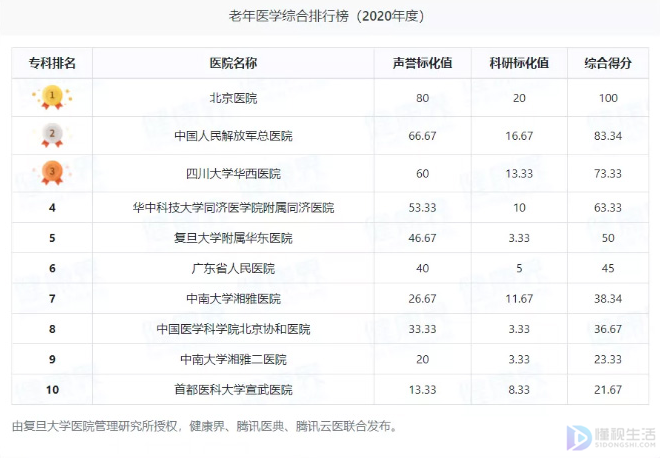Select hospital name 中国人民解放军总医院
Screen dimensions: 660x458
click(233, 136)
